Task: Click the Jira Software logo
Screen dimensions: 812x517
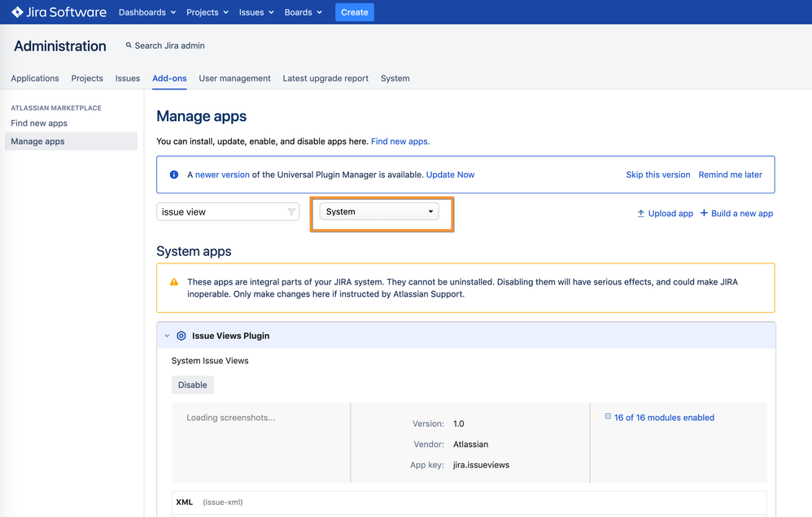Action: [59, 12]
